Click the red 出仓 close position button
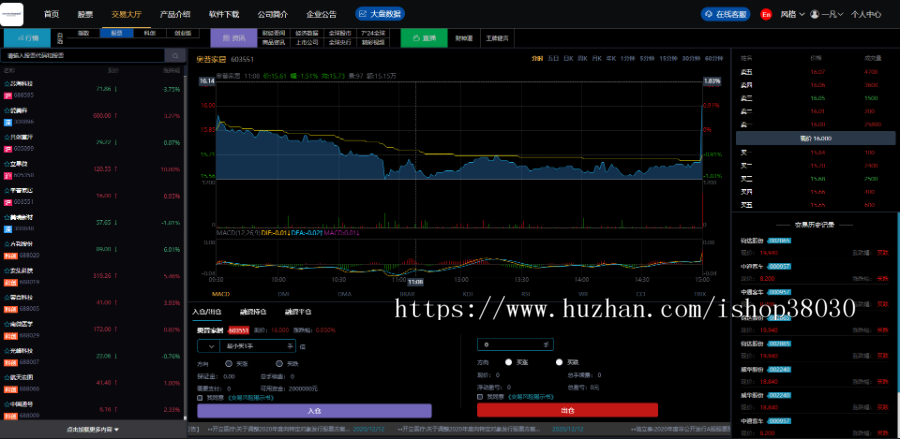The height and width of the screenshot is (439, 900). (x=567, y=410)
